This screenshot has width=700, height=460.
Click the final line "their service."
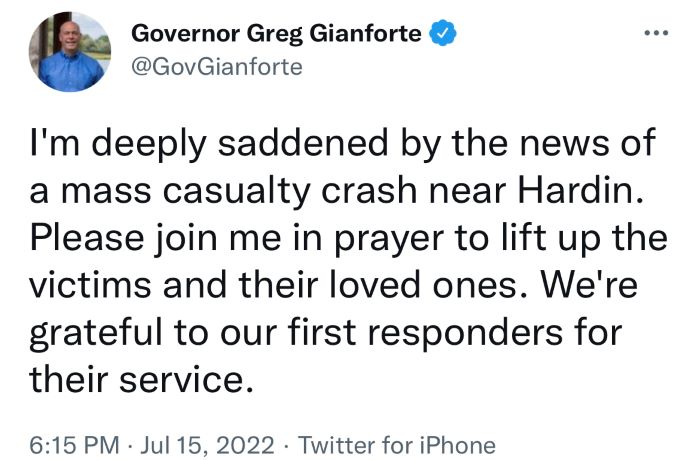[141, 381]
